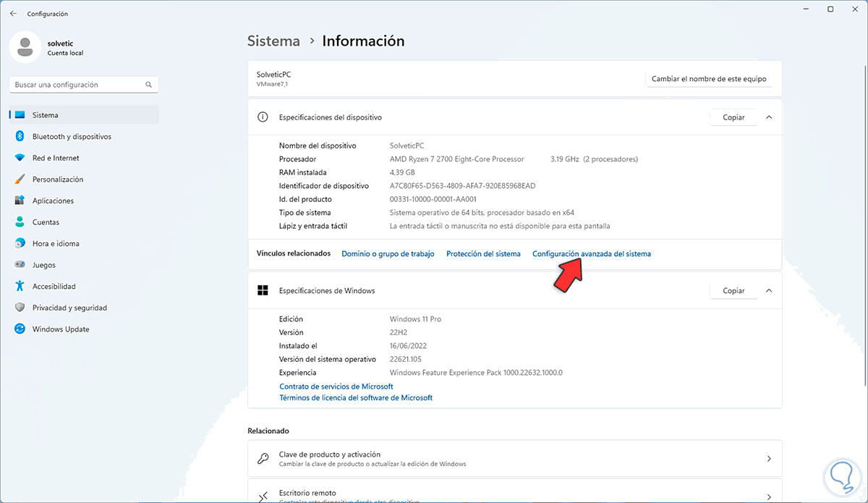Image resolution: width=868 pixels, height=503 pixels.
Task: Click the device identifier A7C80F65 value
Action: pos(462,186)
